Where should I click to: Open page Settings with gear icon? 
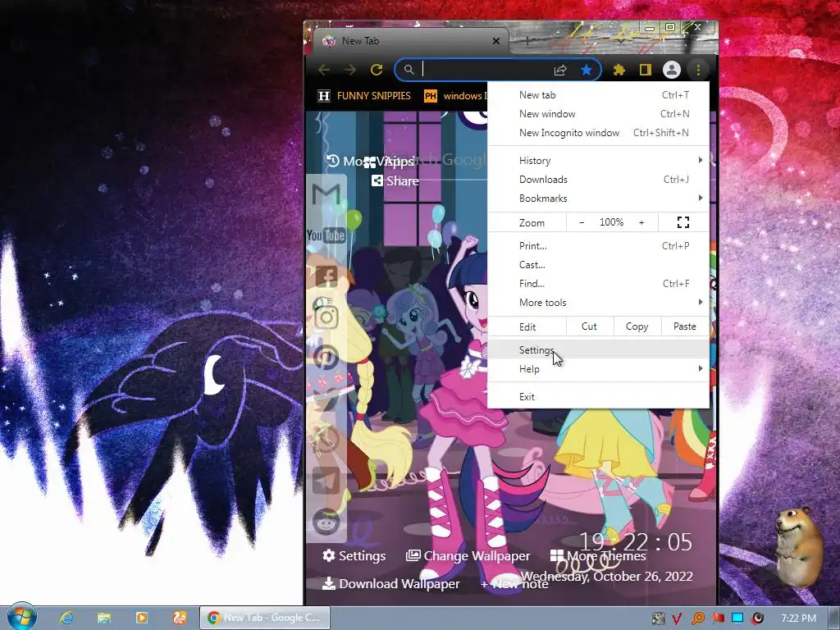(x=354, y=556)
